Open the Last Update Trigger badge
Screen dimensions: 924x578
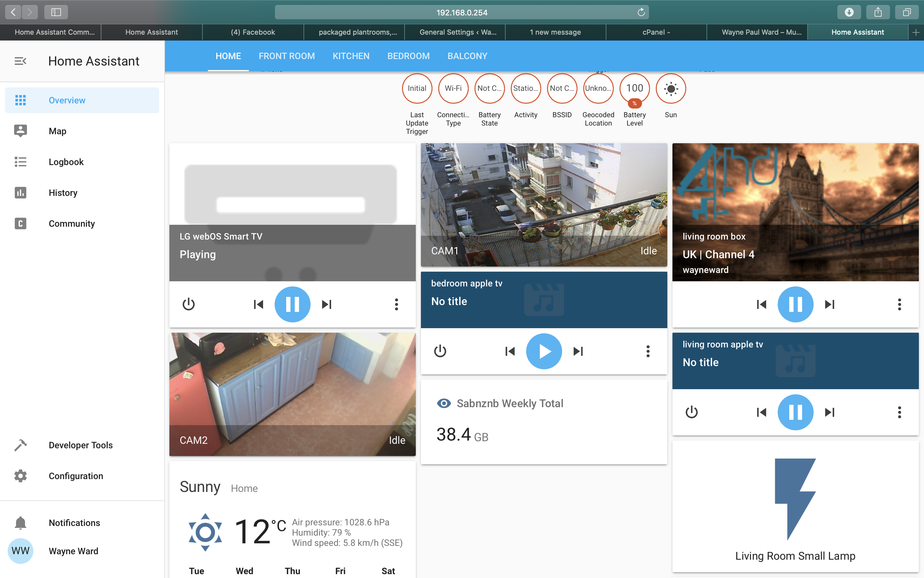click(417, 88)
